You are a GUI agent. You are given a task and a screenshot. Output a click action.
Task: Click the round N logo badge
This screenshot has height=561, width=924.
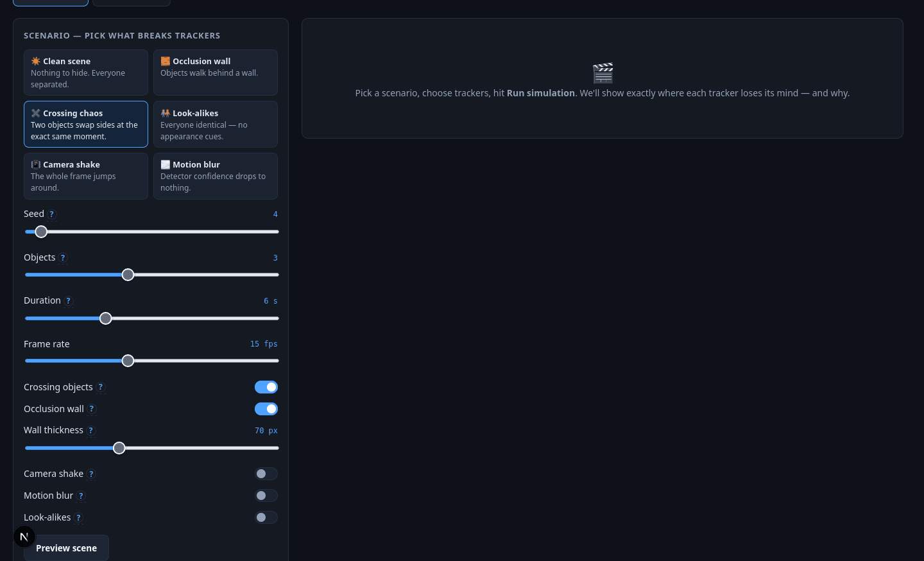24,537
